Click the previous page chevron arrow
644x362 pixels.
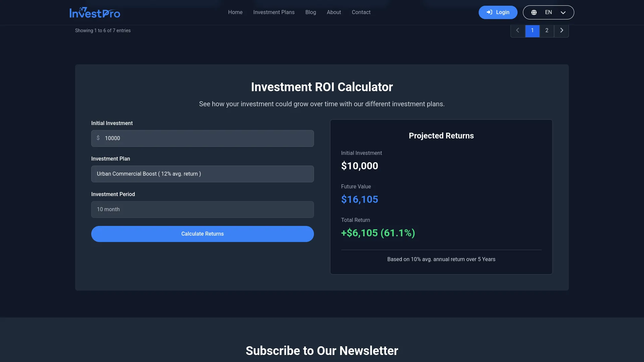518,30
